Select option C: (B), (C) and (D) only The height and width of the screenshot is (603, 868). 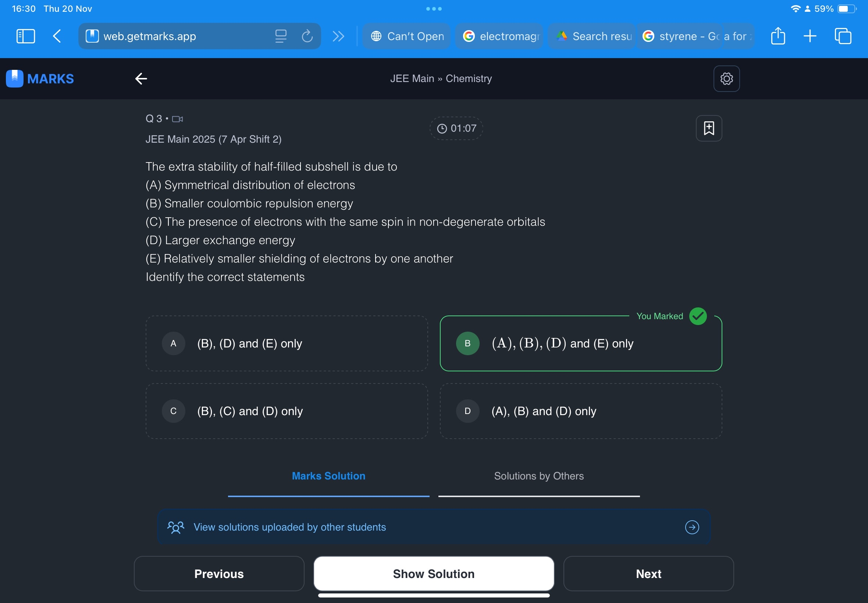pos(287,411)
